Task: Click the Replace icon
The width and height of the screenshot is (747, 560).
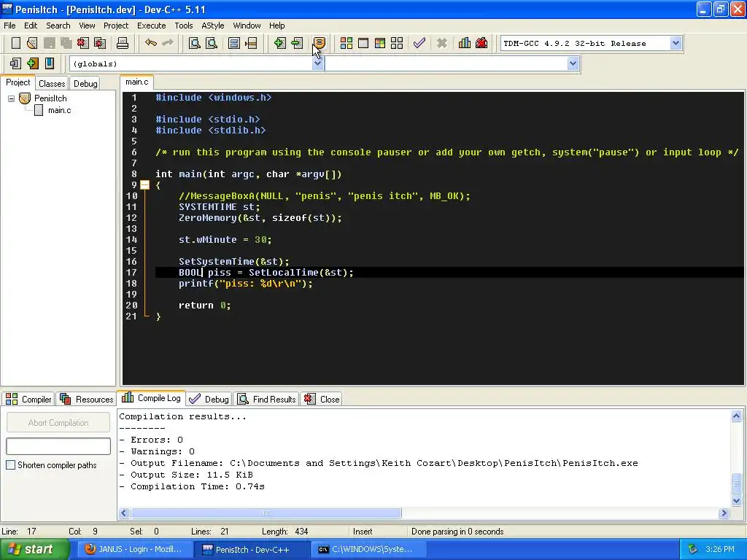Action: tap(212, 43)
